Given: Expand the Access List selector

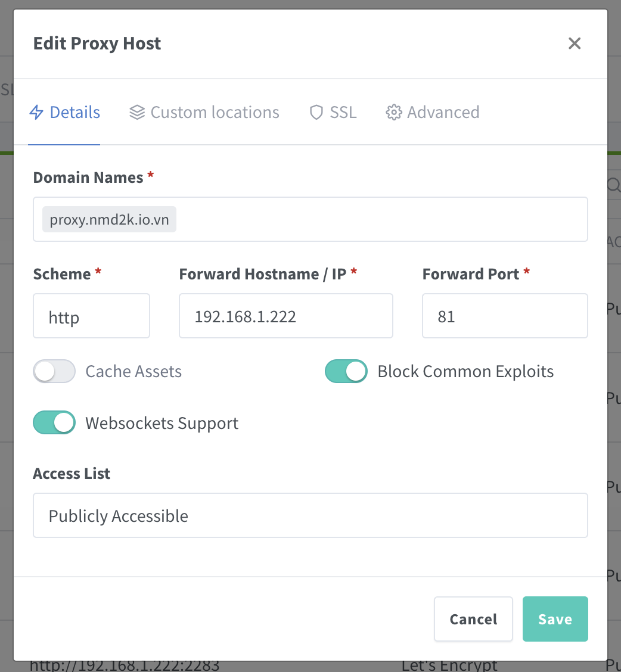Looking at the screenshot, I should (x=310, y=515).
